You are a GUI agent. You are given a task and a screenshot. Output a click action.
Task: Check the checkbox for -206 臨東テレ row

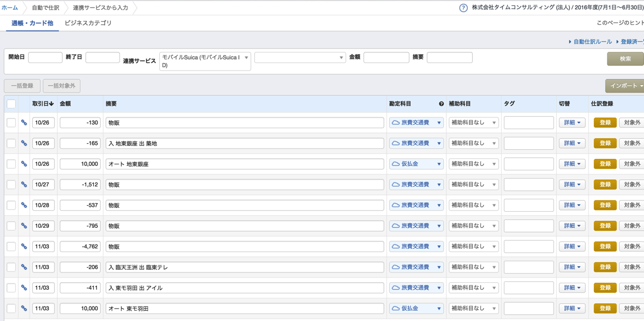[x=11, y=267]
